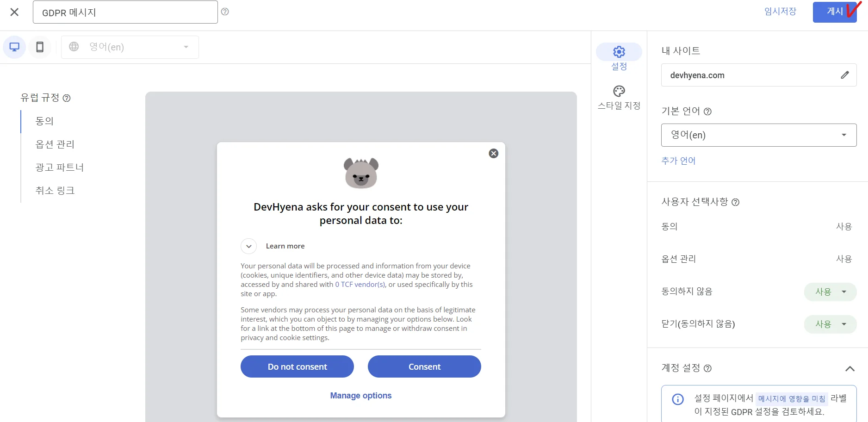Click the 임시저장 button

pyautogui.click(x=780, y=12)
